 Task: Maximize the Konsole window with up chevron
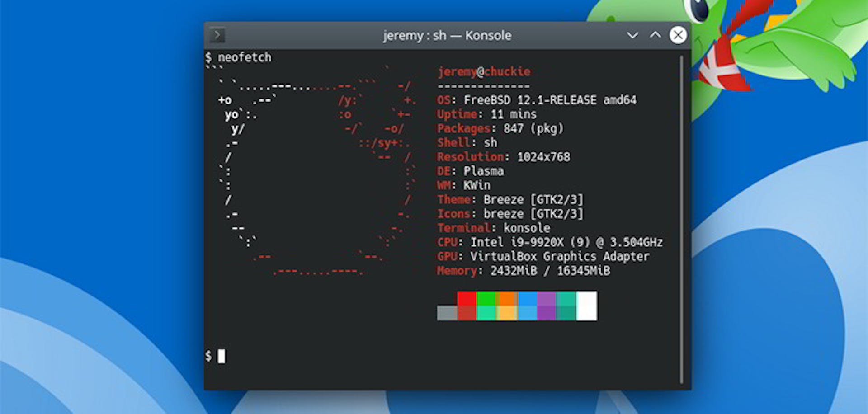[655, 35]
